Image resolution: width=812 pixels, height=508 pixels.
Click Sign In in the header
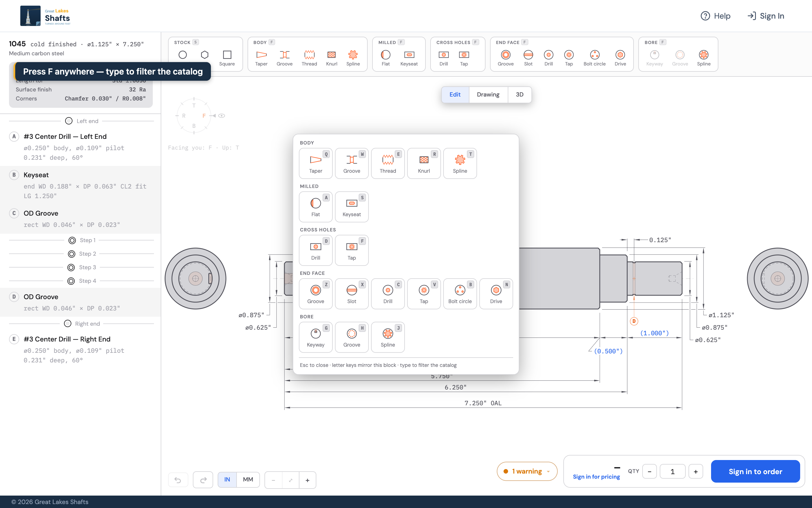[766, 16]
